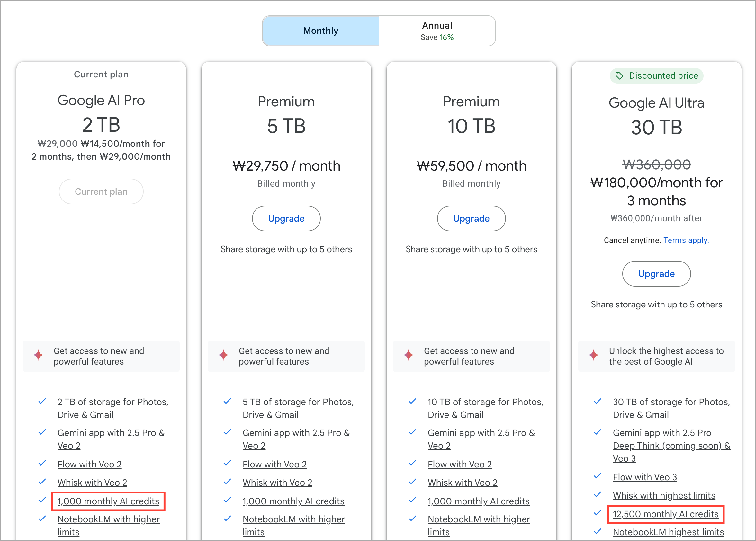
Task: Open Whisk with Veo 2 in AI Pro card
Action: [92, 482]
